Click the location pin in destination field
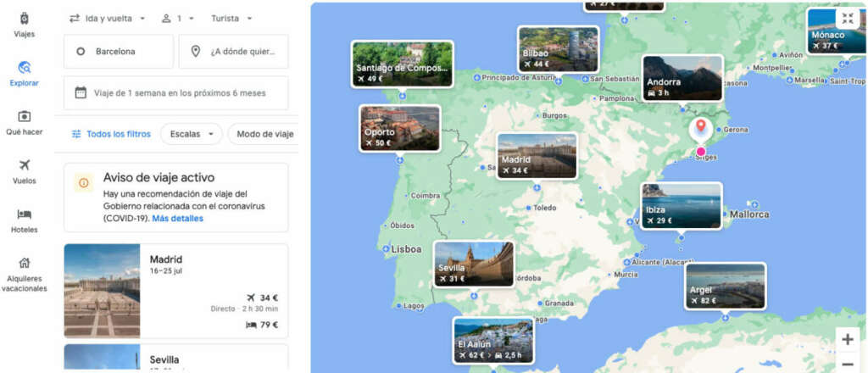868x373 pixels. pos(195,52)
